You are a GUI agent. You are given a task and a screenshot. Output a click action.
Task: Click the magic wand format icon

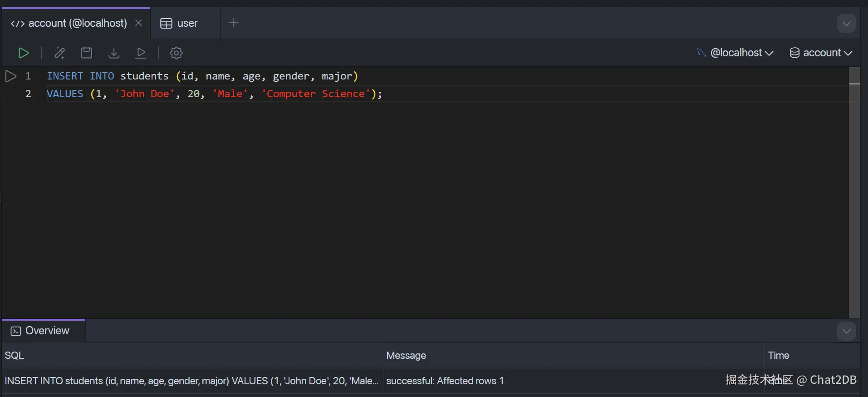point(59,53)
